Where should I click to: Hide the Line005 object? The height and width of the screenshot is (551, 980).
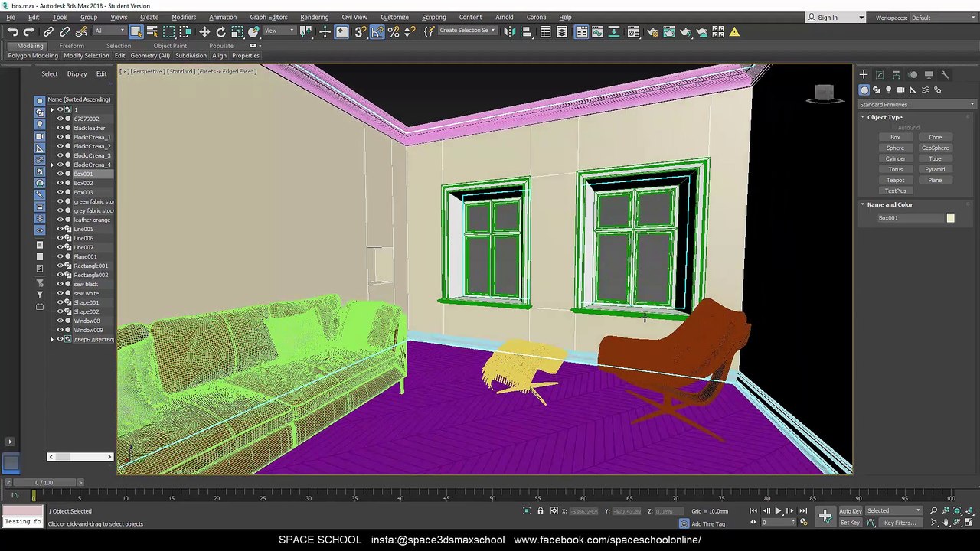coord(60,229)
